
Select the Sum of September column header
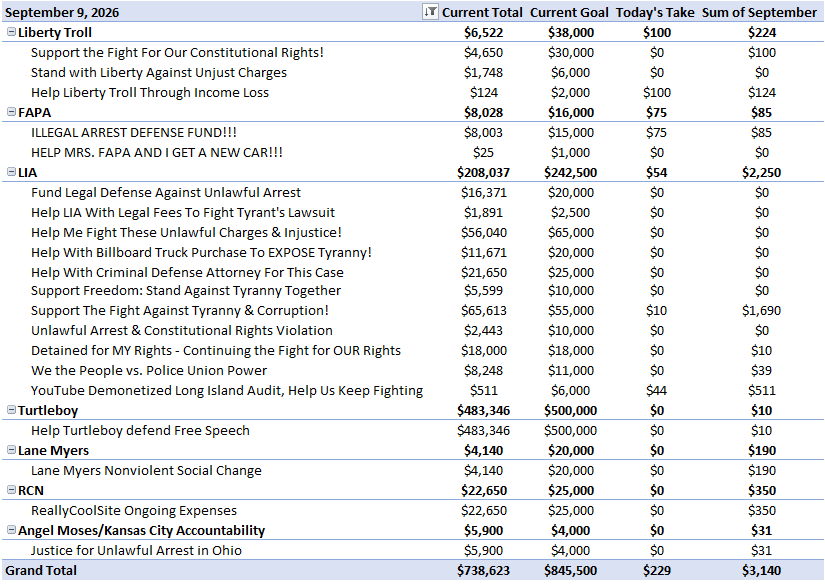point(759,12)
